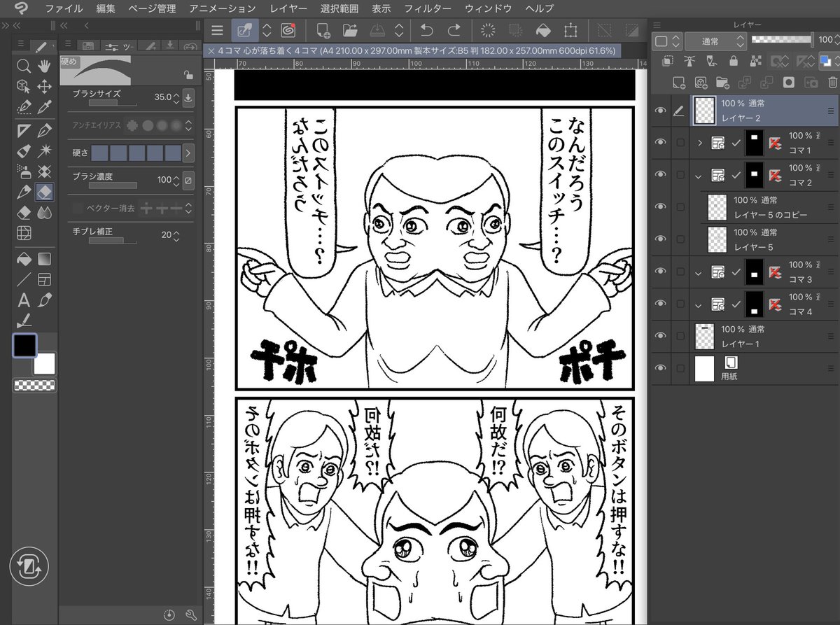The image size is (840, 625).
Task: Click the Lock layer padlock icon
Action: [734, 61]
